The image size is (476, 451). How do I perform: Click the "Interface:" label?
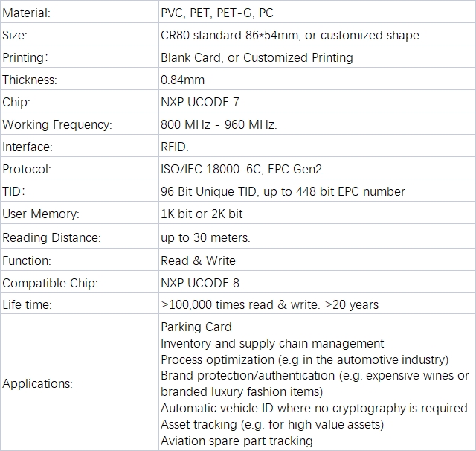(x=27, y=147)
